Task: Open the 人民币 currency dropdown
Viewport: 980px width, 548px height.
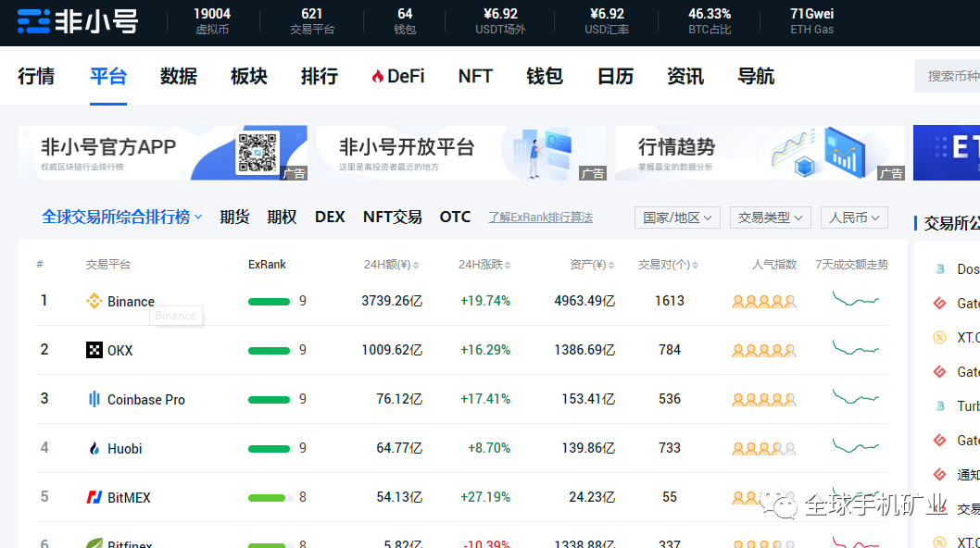Action: [853, 217]
